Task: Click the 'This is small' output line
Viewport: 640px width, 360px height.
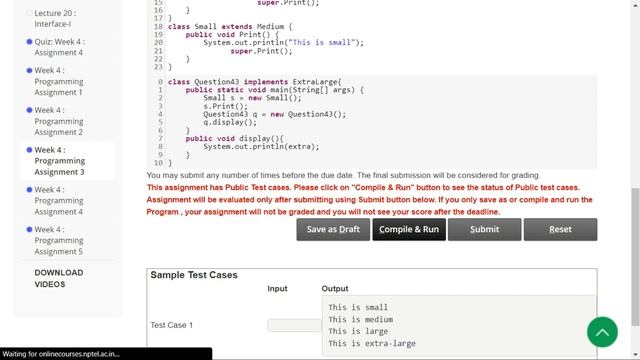Action: pos(358,307)
